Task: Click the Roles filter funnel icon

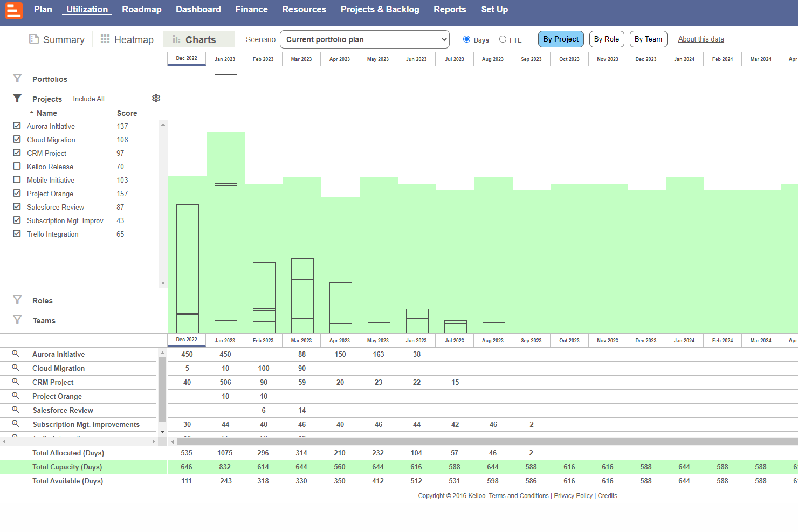Action: (17, 300)
